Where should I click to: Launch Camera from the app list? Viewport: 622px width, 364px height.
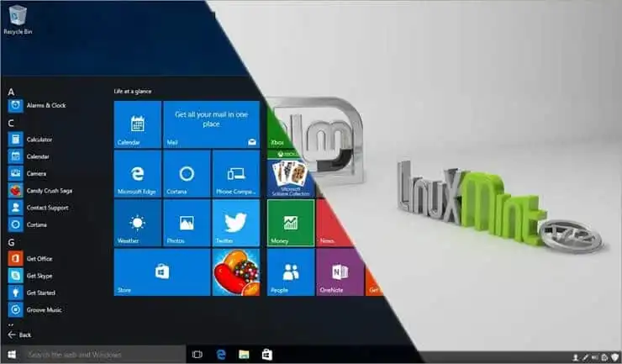[x=28, y=173]
